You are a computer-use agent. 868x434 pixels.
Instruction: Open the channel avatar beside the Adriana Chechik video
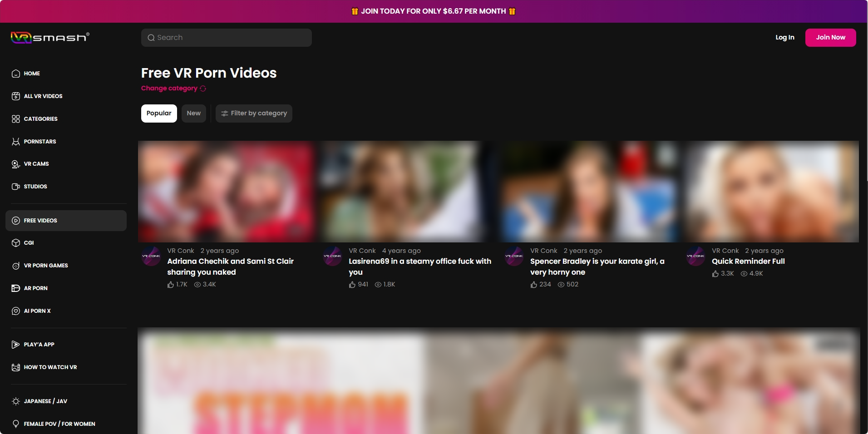[151, 256]
